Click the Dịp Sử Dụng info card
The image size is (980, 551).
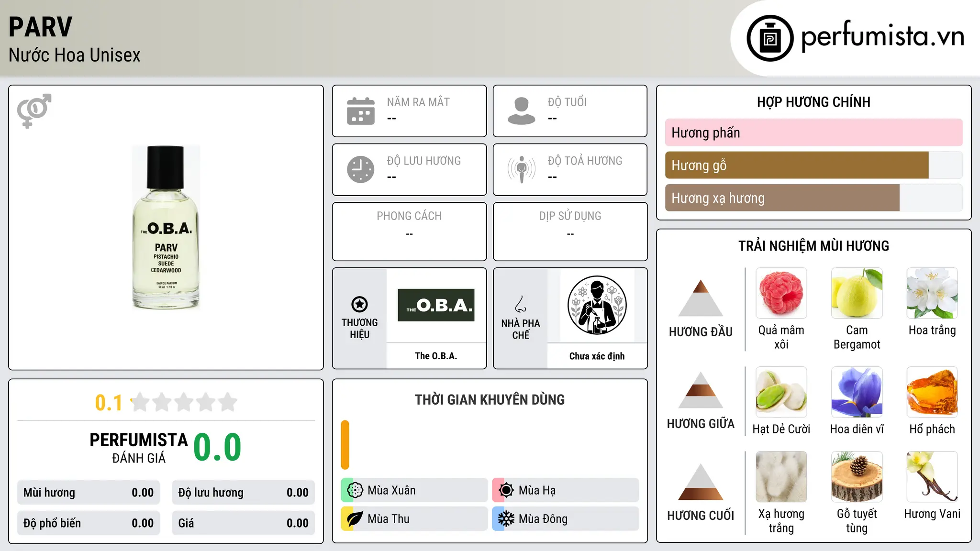tap(570, 231)
